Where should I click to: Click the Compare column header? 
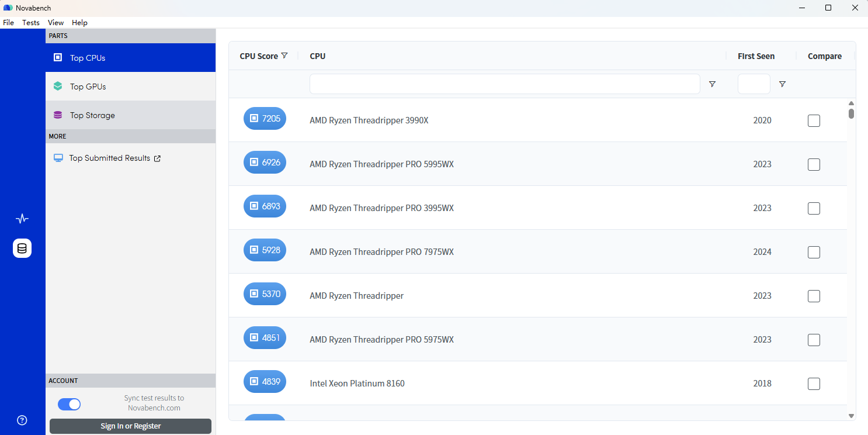point(825,56)
